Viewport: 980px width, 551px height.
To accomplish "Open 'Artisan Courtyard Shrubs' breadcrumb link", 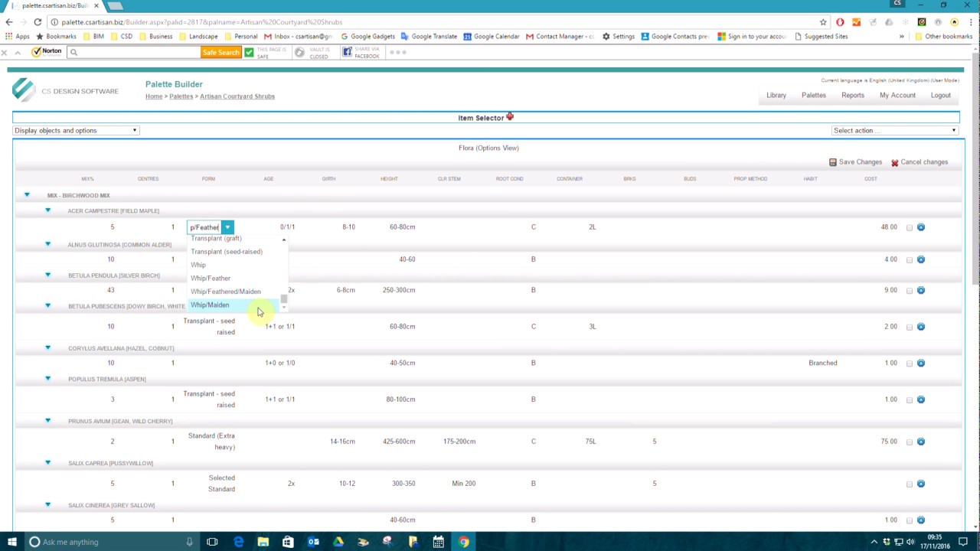I will [237, 96].
